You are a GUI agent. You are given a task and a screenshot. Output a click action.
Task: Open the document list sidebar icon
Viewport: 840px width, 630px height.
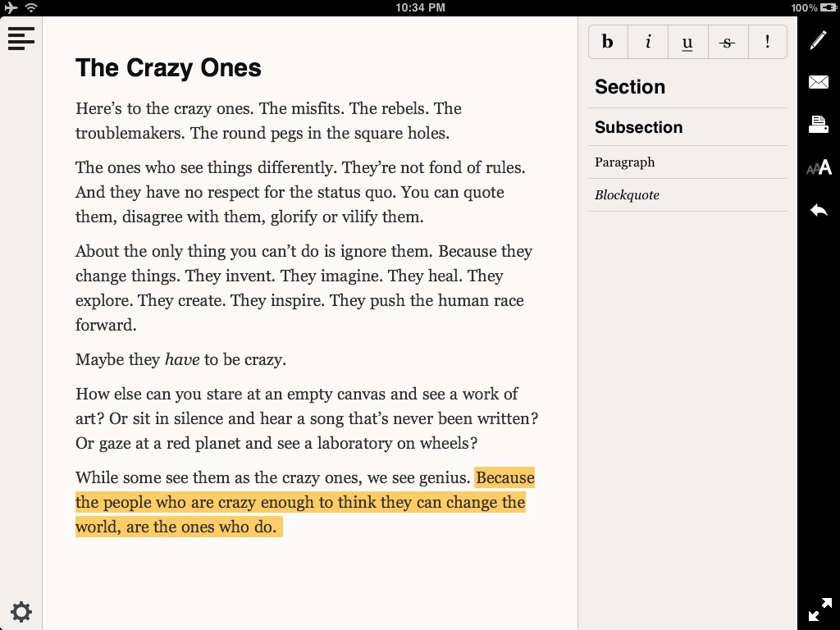click(x=21, y=38)
